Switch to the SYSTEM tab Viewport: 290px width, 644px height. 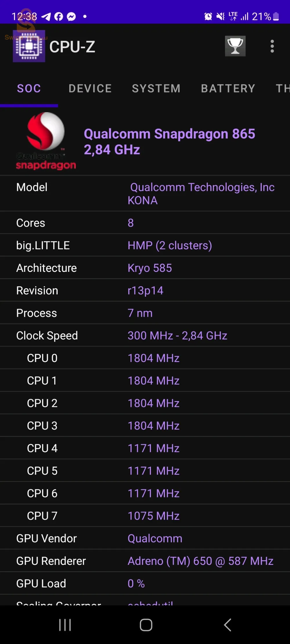point(156,88)
